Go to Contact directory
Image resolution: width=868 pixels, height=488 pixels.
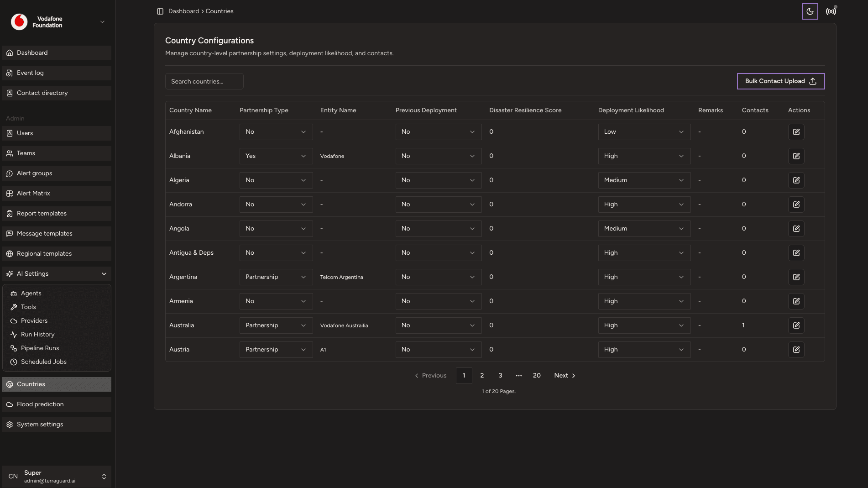(57, 93)
